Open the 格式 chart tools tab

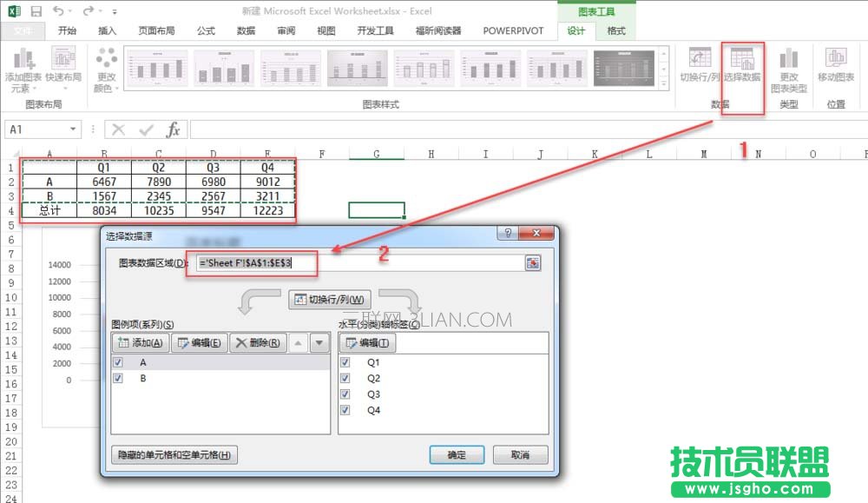click(x=616, y=30)
